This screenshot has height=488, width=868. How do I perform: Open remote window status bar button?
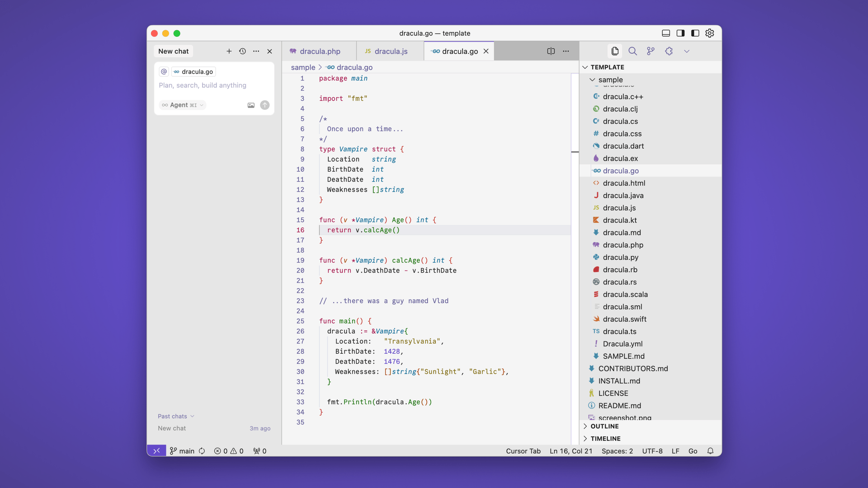(x=156, y=451)
